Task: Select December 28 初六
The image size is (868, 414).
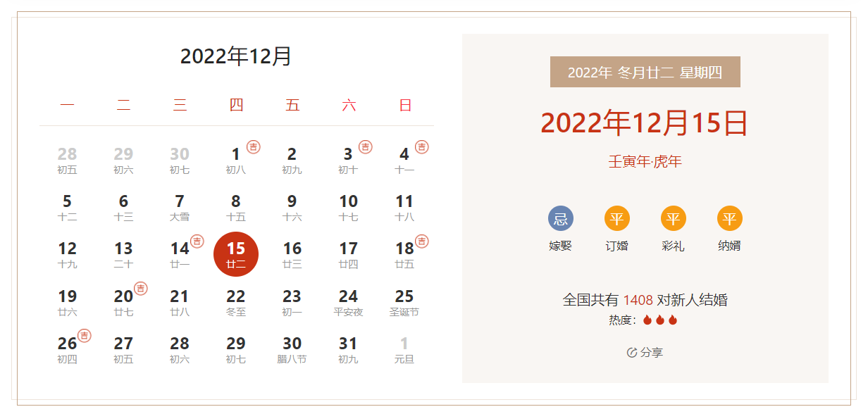Action: pyautogui.click(x=180, y=350)
